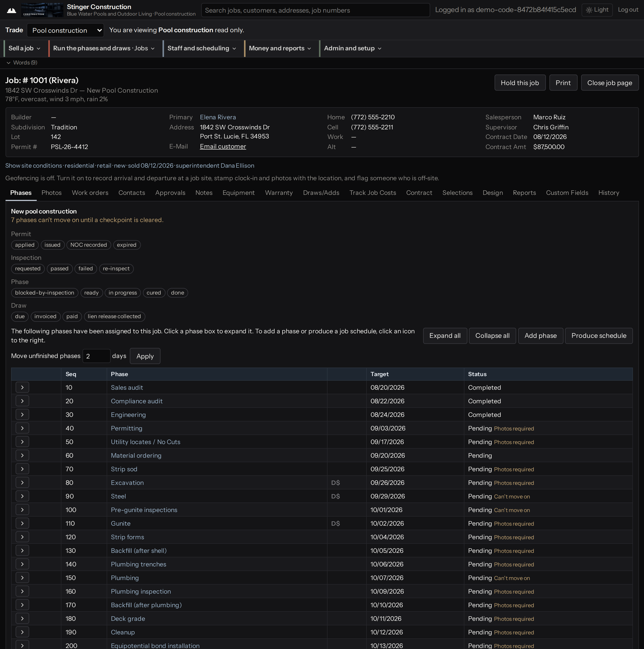Image resolution: width=644 pixels, height=649 pixels.
Task: Focus the search jobs and customers field
Action: (315, 10)
